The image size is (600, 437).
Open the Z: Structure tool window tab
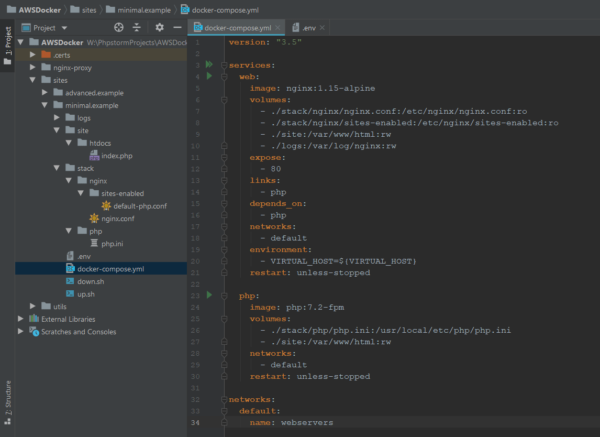click(x=8, y=403)
